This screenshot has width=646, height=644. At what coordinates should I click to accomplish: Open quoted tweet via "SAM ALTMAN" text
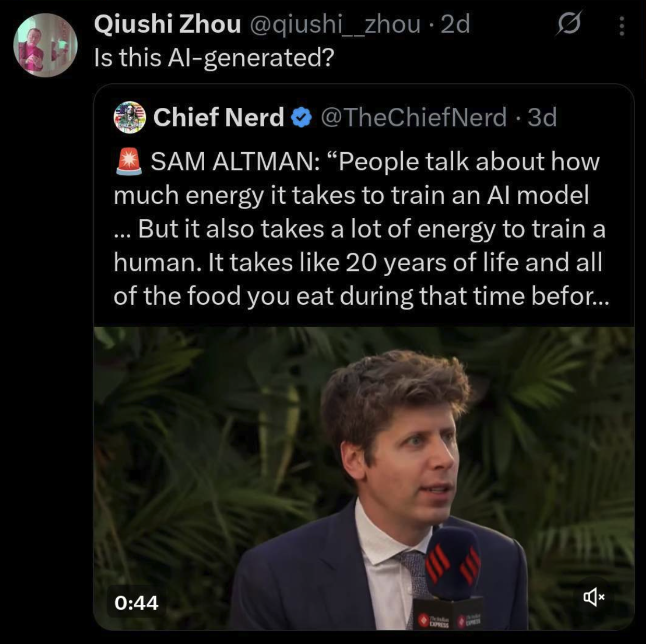pos(235,162)
